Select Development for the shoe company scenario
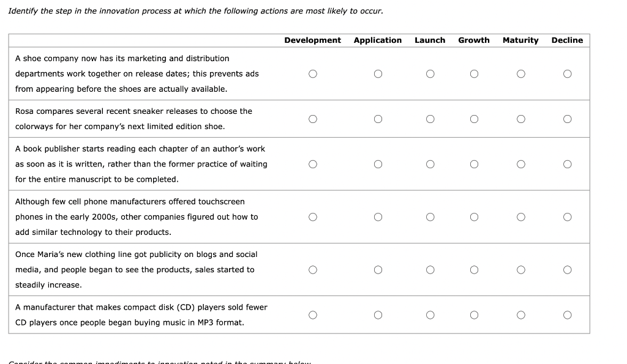Viewport: 627px width, 364px height. (313, 73)
